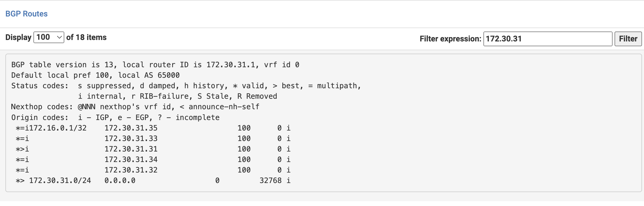This screenshot has width=644, height=206.
Task: Click next hop 172.30.31.35
Action: (131, 128)
